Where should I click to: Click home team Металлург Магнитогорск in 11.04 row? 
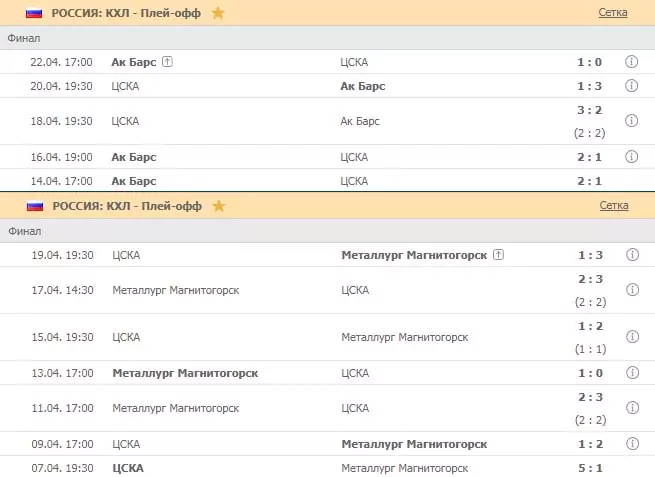point(175,408)
